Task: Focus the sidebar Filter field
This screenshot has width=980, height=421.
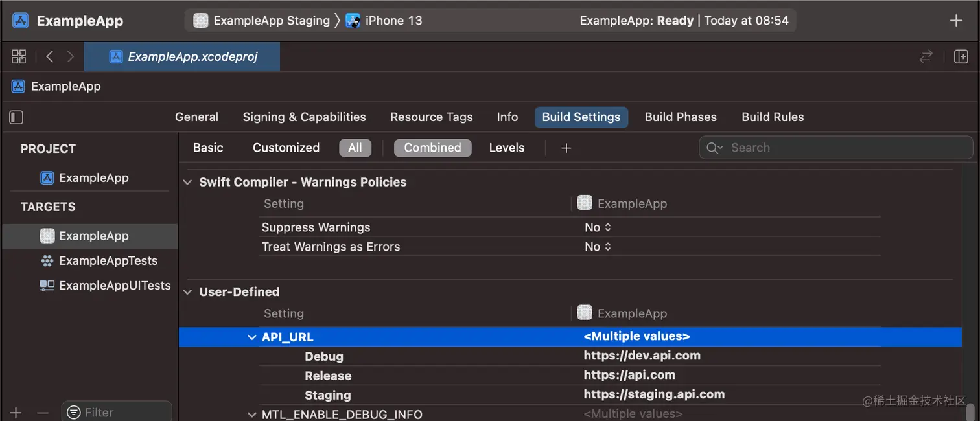Action: click(x=117, y=412)
